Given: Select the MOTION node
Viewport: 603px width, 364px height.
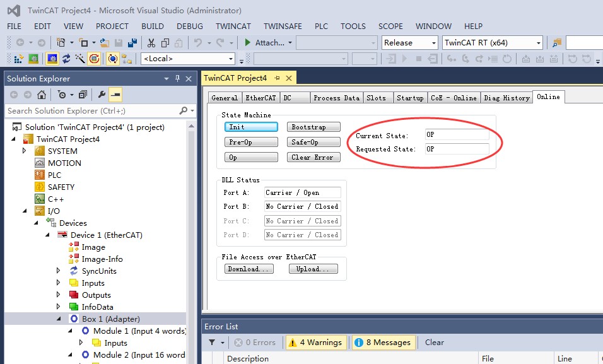Looking at the screenshot, I should (64, 163).
